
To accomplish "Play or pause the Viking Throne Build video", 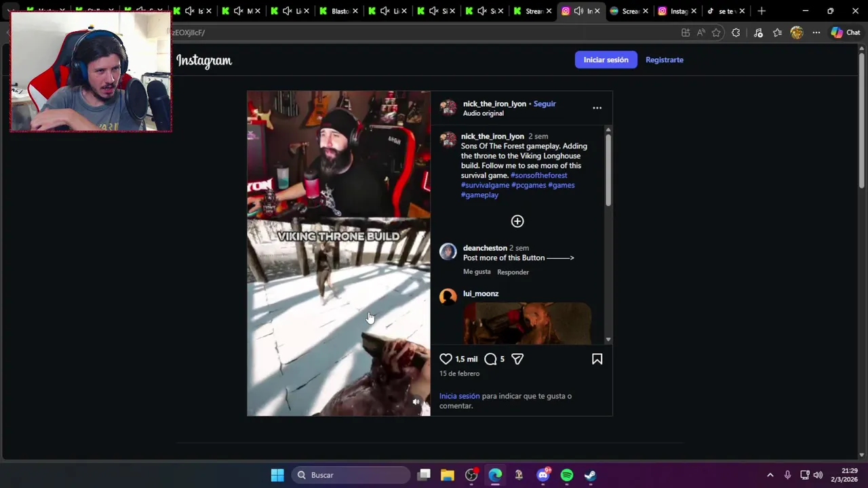I will [x=338, y=253].
